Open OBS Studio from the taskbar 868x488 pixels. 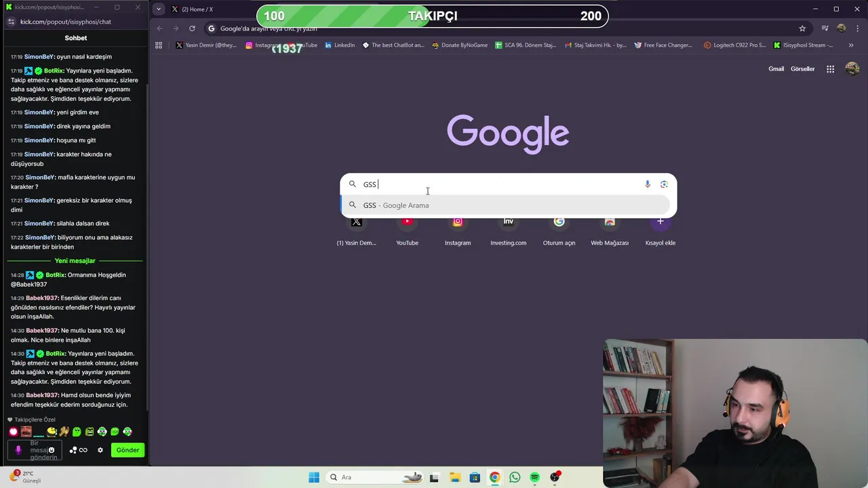click(x=555, y=477)
